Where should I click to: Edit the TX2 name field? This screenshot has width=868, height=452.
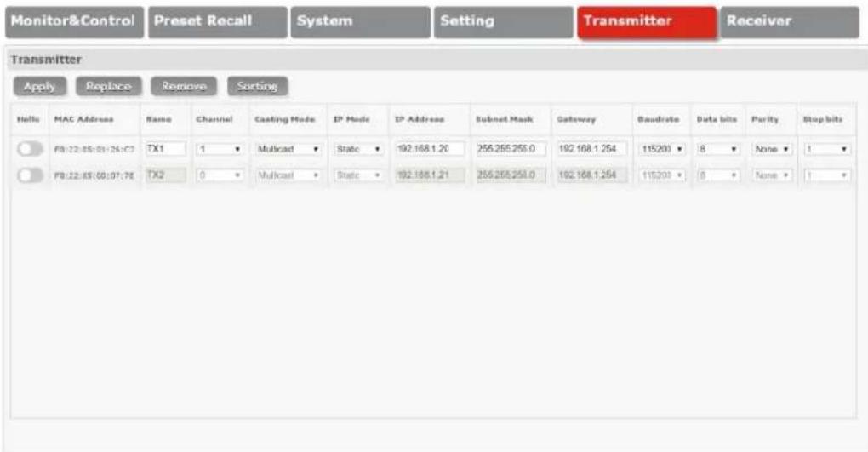(166, 175)
